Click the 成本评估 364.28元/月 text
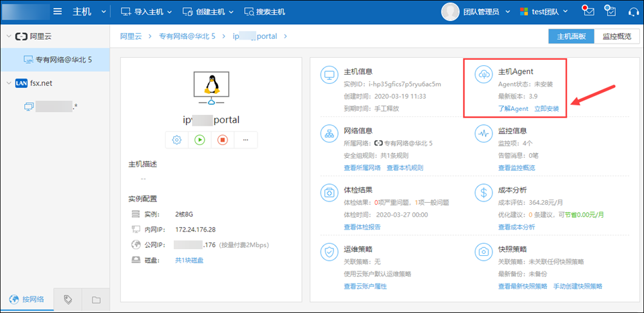Image resolution: width=644 pixels, height=313 pixels. pos(529,202)
